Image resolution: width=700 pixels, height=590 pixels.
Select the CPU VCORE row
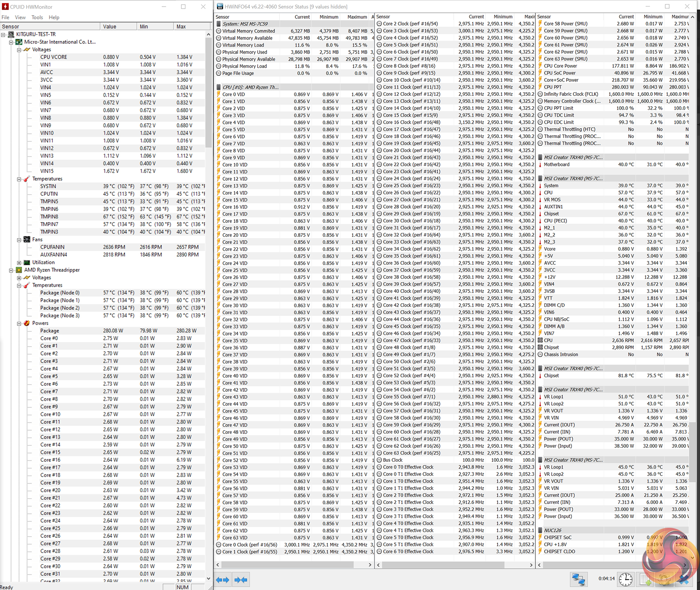(54, 57)
